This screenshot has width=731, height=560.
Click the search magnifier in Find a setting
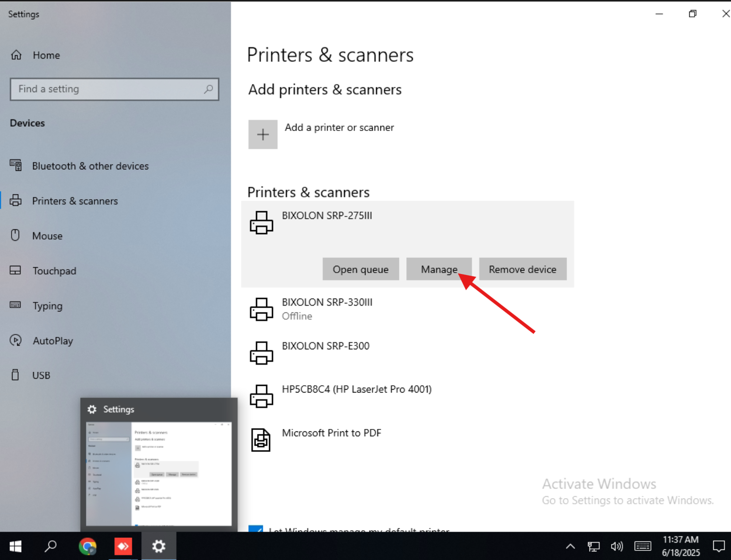[208, 89]
